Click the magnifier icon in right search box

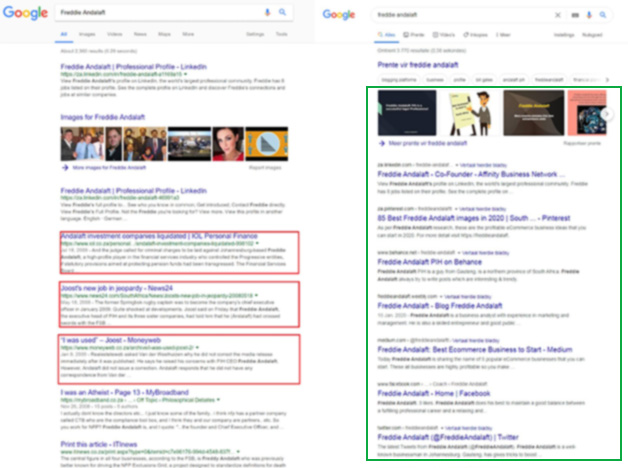coord(602,16)
